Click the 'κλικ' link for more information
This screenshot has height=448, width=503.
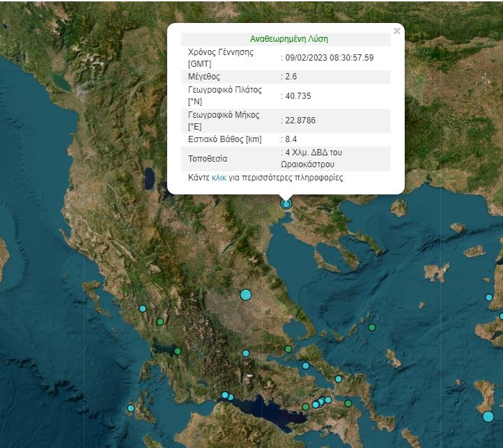coord(219,178)
